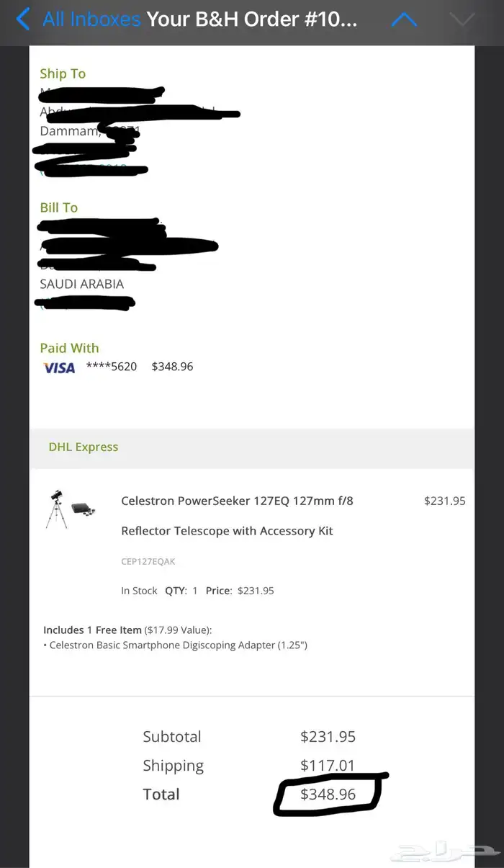Image resolution: width=504 pixels, height=868 pixels.
Task: Tap the masked card number ending 5620
Action: click(112, 367)
